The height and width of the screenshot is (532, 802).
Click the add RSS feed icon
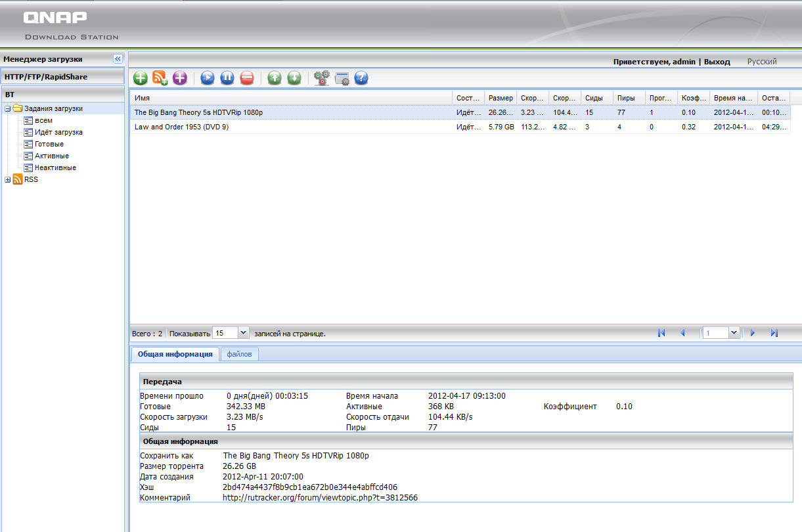pos(160,78)
